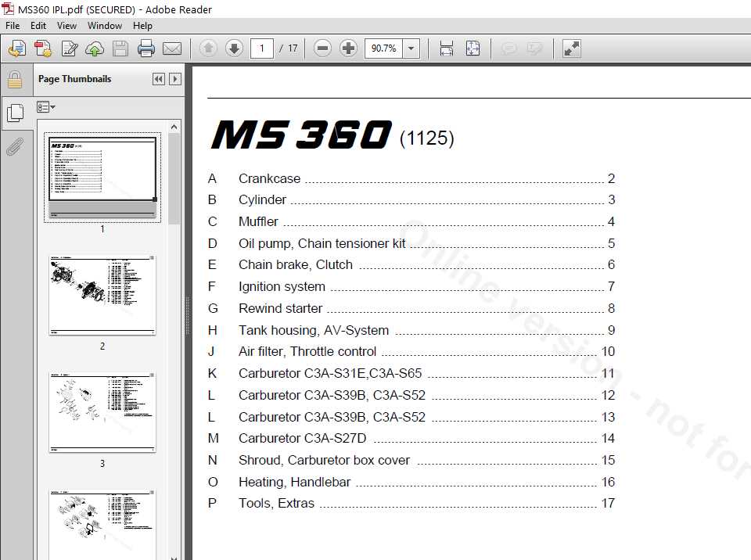Switch to read mode with the expand arrows icon
751x560 pixels.
571,48
